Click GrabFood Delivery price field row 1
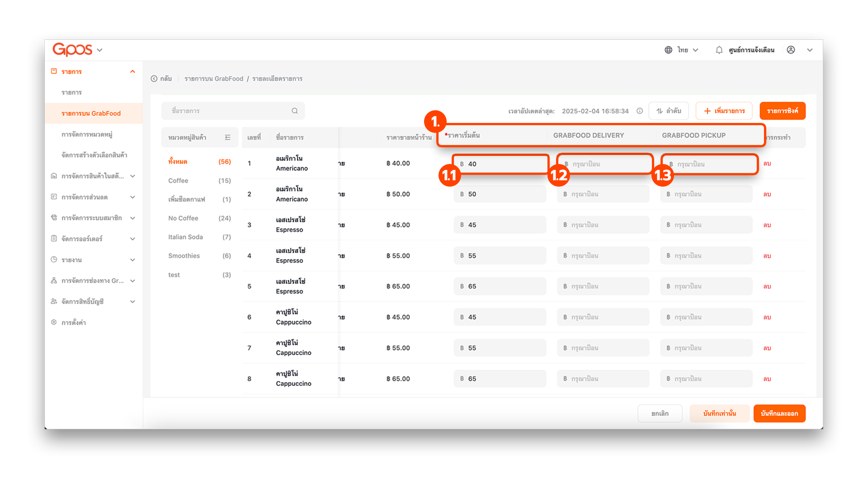The width and height of the screenshot is (868, 488). (x=604, y=164)
